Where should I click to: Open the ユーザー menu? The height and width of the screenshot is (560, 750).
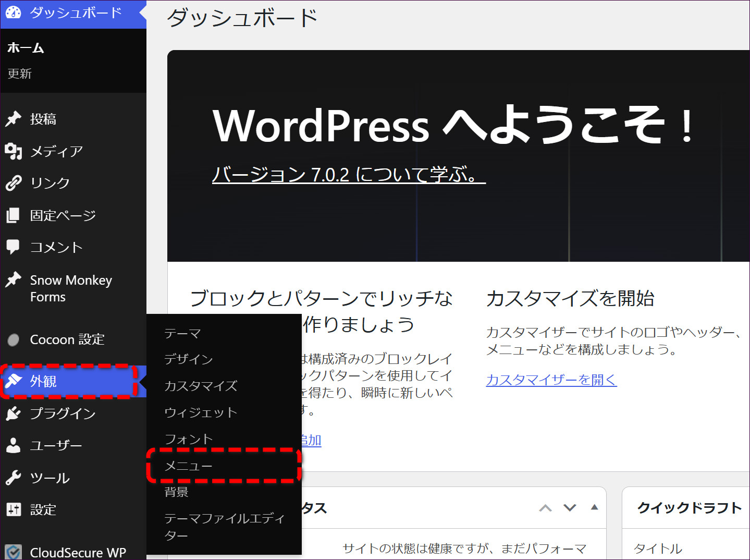tap(73, 445)
